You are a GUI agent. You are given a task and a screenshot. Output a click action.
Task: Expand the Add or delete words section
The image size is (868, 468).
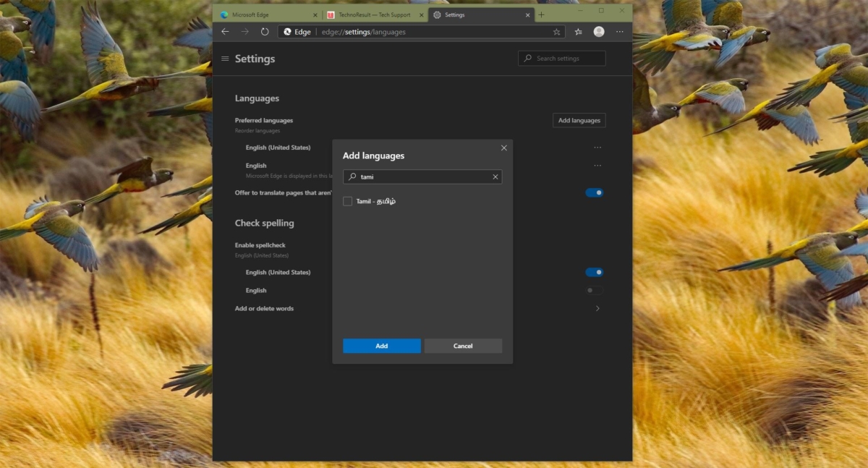tap(597, 308)
